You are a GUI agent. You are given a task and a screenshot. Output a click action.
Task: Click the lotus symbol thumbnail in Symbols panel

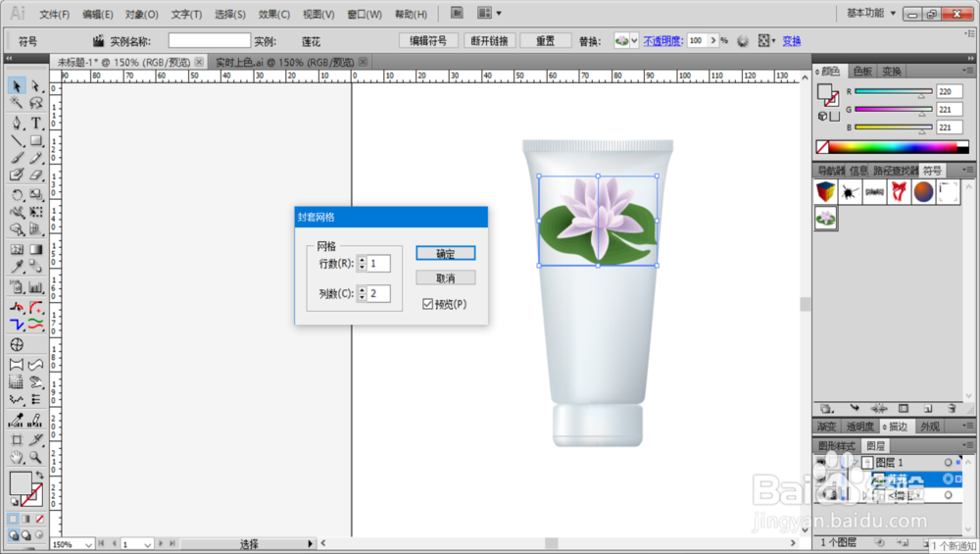coord(825,219)
